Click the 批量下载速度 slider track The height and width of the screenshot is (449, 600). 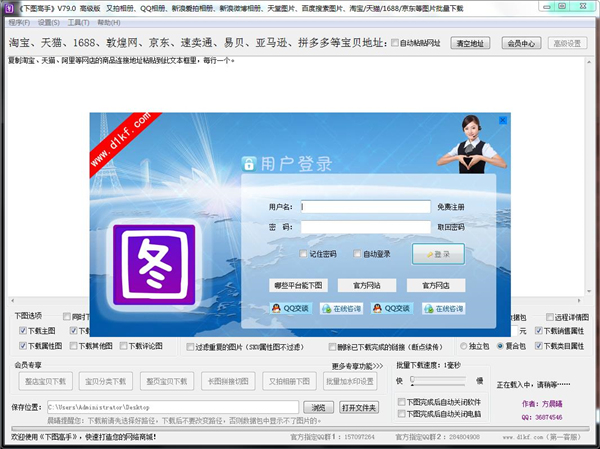[x=438, y=380]
